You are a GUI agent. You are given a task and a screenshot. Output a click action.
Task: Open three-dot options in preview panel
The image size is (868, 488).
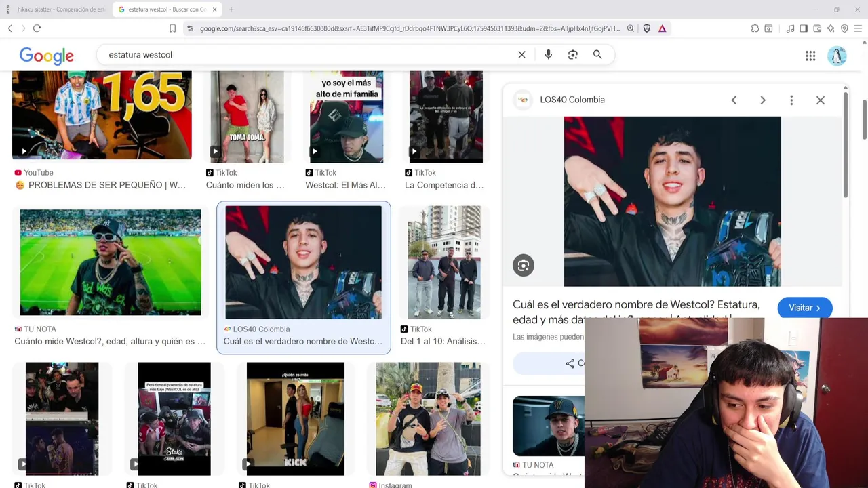(791, 100)
